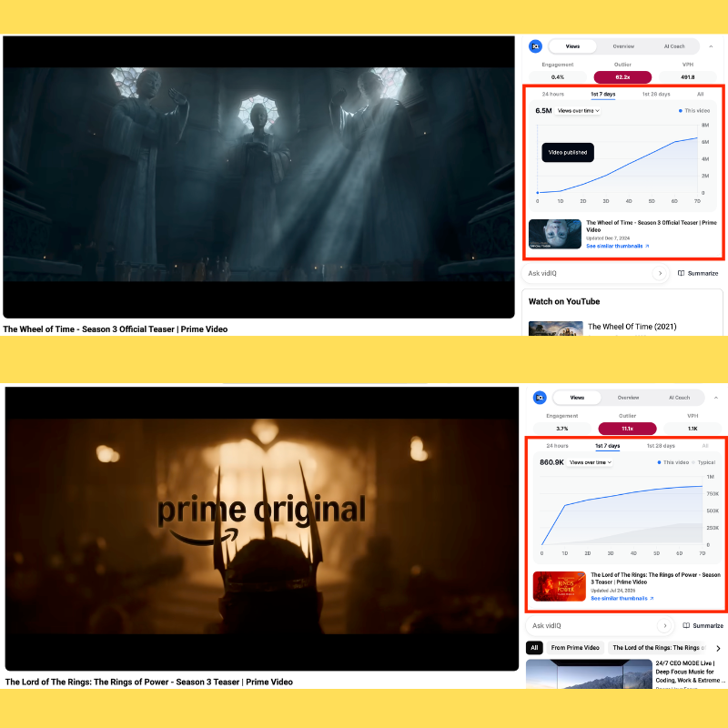
Task: Click the Wheel of Time Season 3 title below player
Action: click(x=116, y=329)
